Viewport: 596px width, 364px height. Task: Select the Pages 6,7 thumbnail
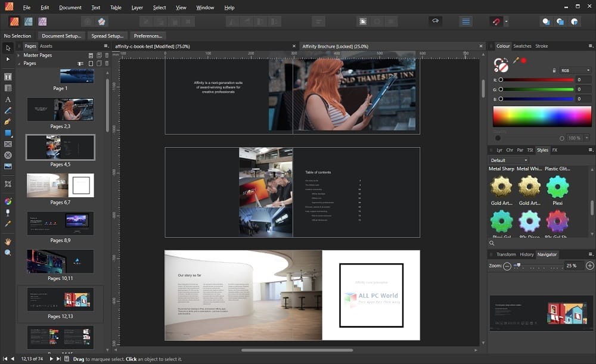point(60,185)
